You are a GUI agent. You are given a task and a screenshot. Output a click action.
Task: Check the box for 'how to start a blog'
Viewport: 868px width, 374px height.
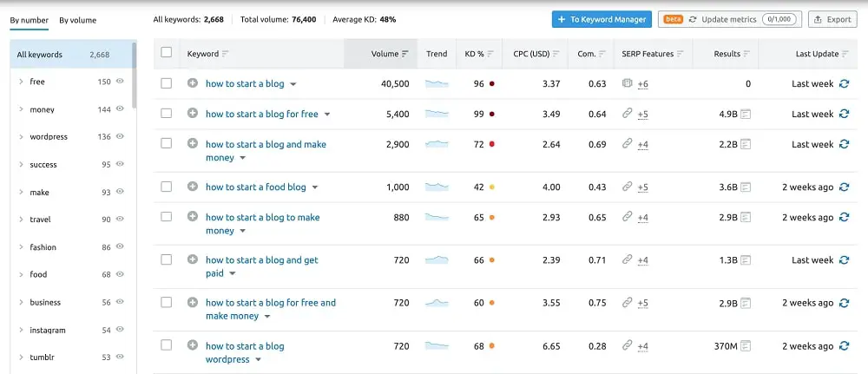click(167, 84)
